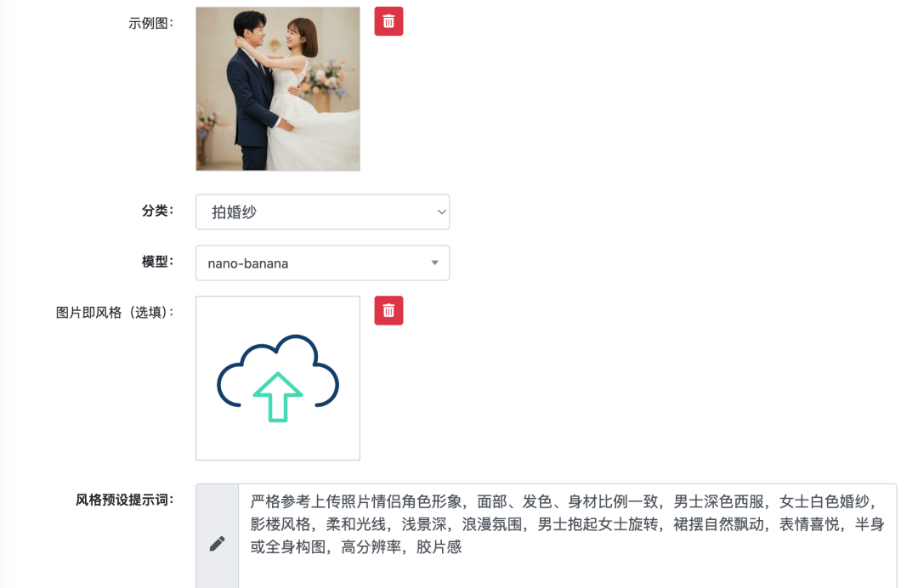918x588 pixels.
Task: Click the nano-banana text in model field
Action: click(247, 263)
